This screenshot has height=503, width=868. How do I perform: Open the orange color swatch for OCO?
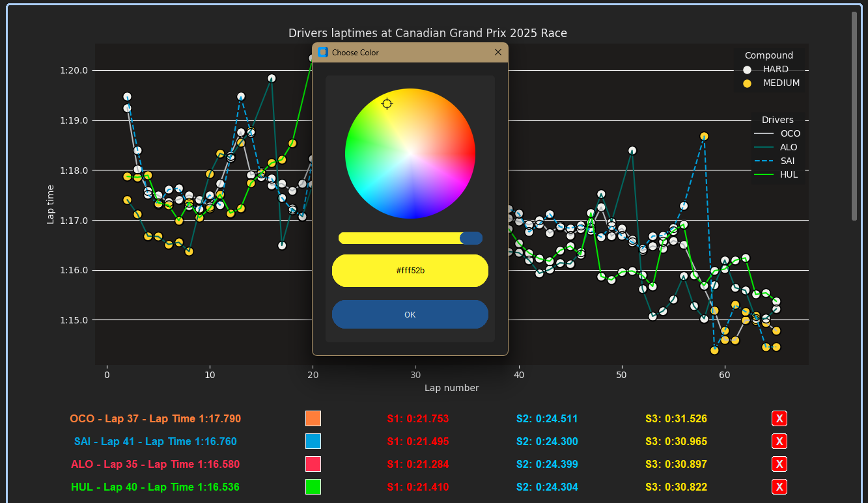point(313,418)
